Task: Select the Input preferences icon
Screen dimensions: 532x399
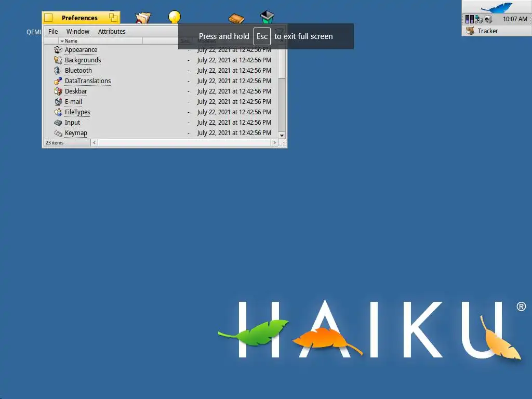Action: coord(58,123)
